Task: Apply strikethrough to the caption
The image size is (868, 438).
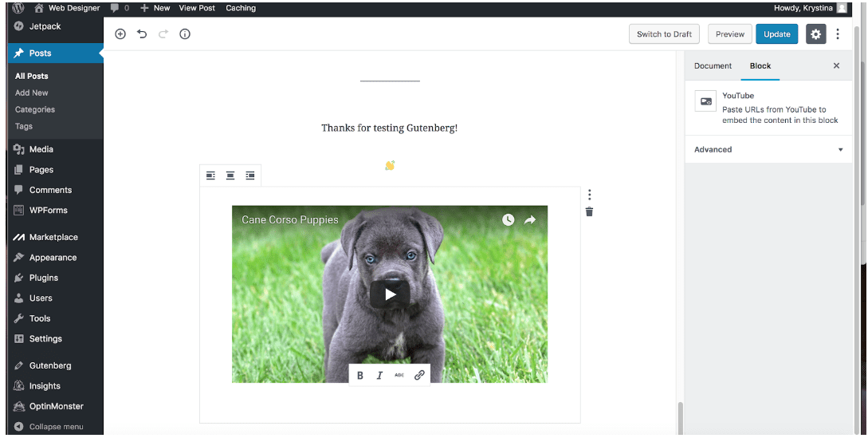Action: pyautogui.click(x=399, y=375)
